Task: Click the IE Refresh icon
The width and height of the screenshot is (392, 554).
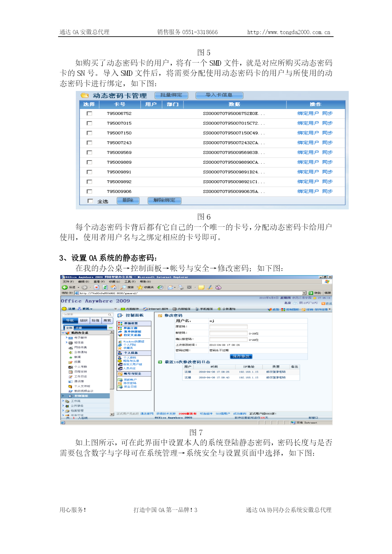Action: click(105, 287)
